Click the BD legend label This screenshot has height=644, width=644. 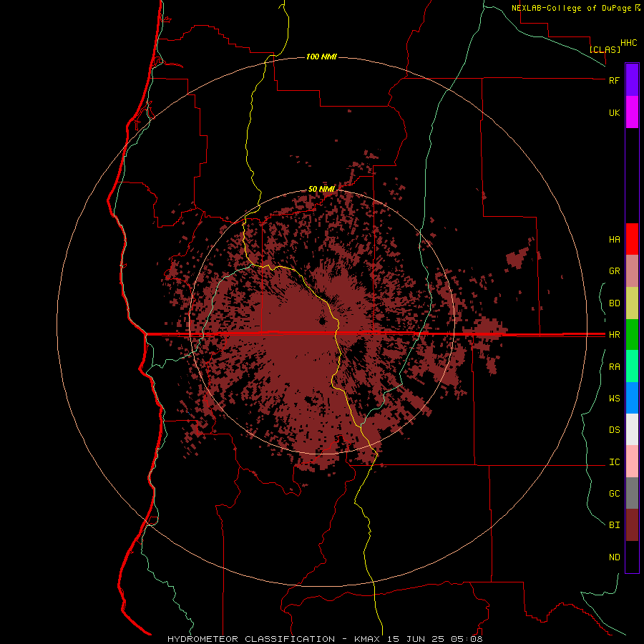(614, 303)
